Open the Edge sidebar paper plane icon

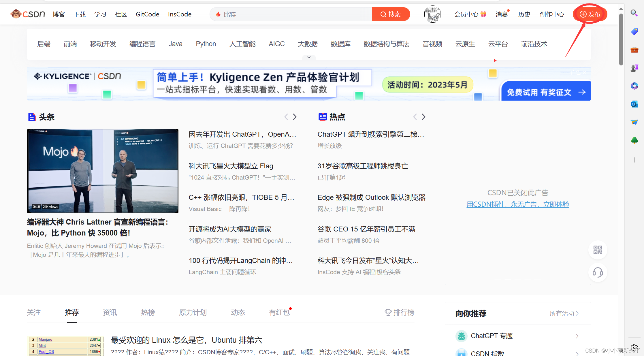(634, 122)
